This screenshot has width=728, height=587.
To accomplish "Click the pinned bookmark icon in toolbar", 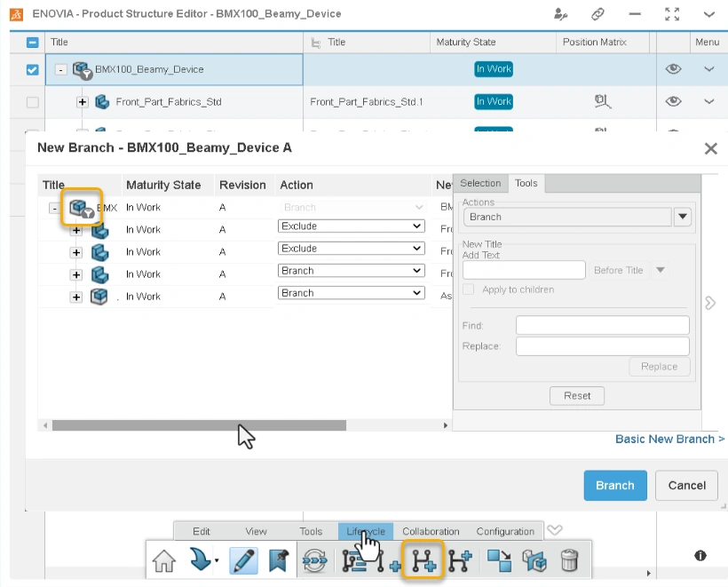I will pos(279,560).
